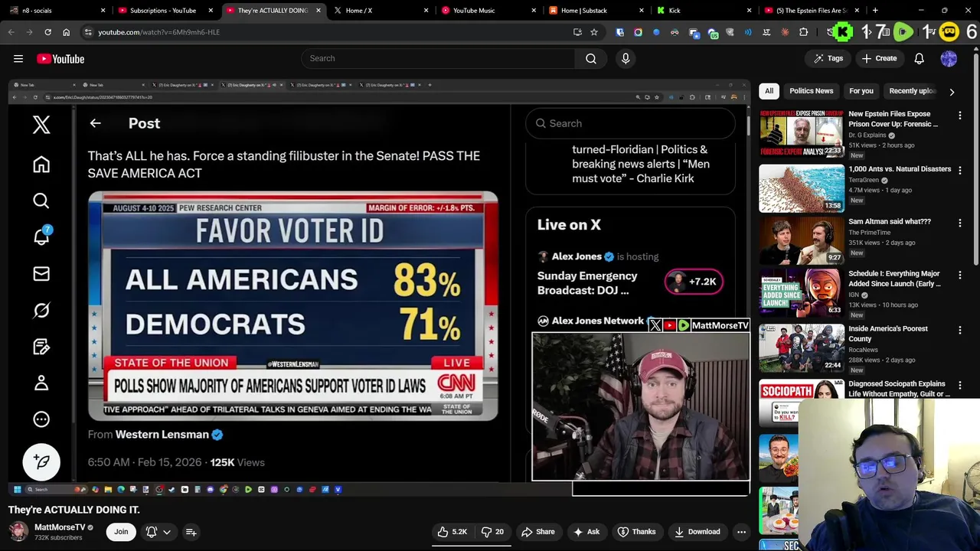
Task: Open more actions three-dot menu below video
Action: pos(741,532)
